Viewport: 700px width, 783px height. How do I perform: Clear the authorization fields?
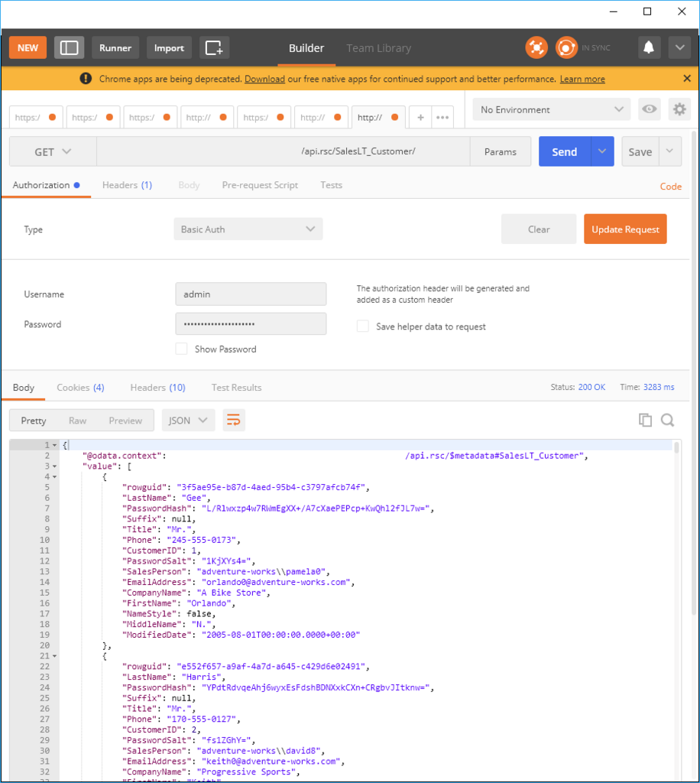pos(539,229)
